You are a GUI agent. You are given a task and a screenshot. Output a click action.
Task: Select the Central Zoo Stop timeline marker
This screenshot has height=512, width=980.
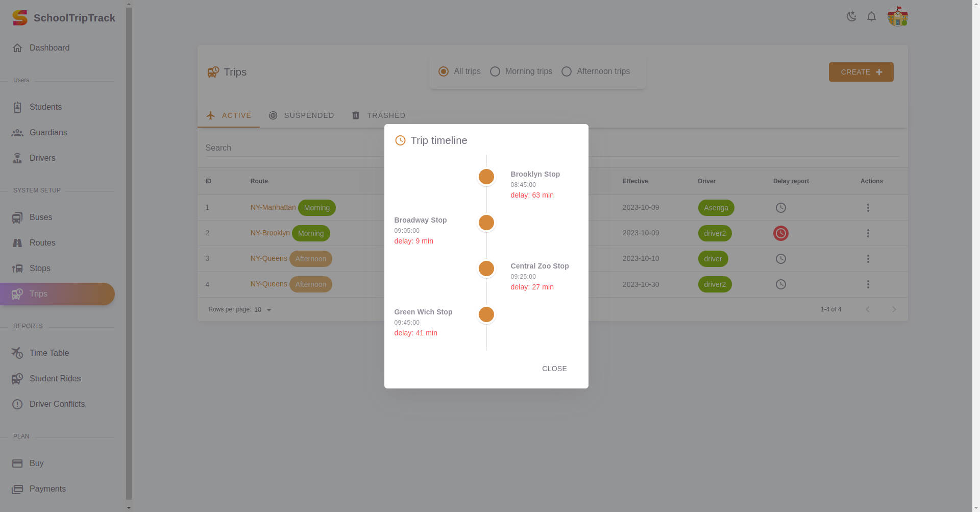coord(486,269)
